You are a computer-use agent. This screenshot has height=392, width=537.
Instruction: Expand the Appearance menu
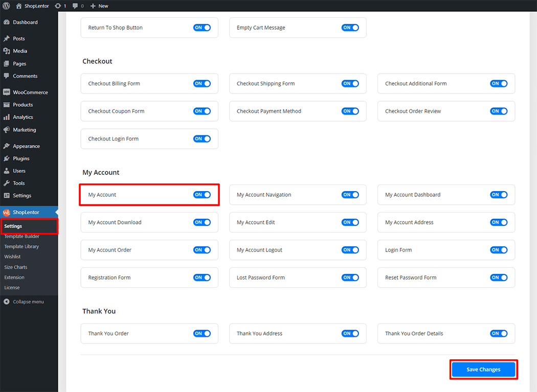[x=26, y=146]
